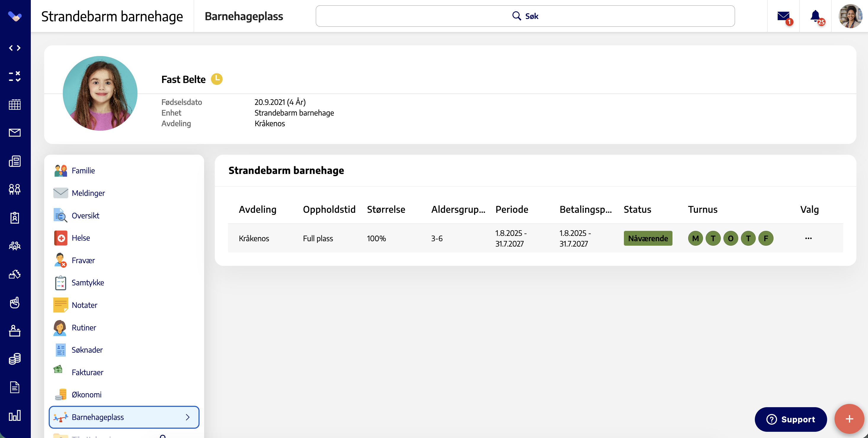
Task: Open the children icon in the sidebar
Action: [x=15, y=189]
